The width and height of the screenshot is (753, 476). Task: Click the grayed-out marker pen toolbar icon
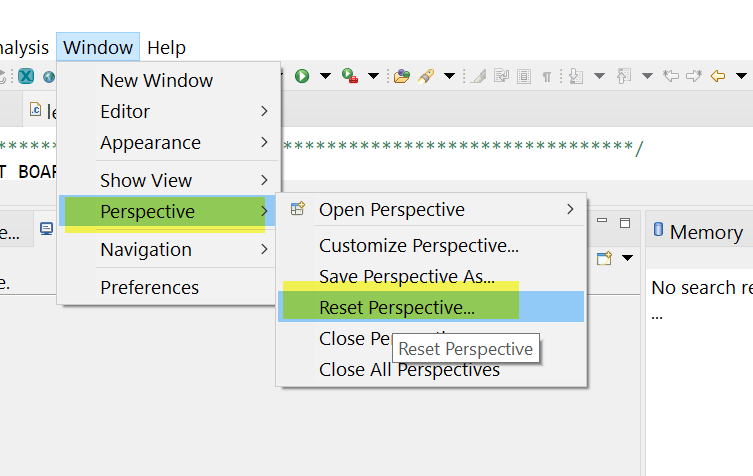[x=478, y=76]
